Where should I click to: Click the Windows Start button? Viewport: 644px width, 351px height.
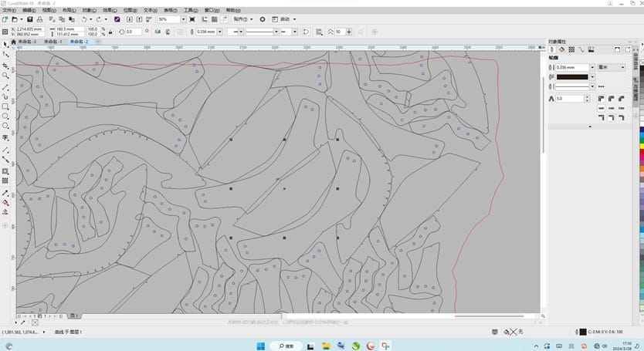pyautogui.click(x=260, y=345)
